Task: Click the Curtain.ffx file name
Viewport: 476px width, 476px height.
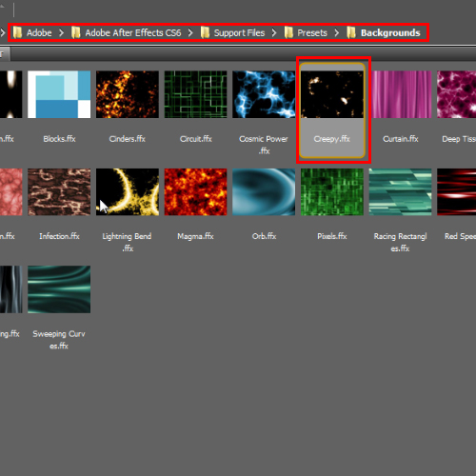Action: tap(401, 139)
